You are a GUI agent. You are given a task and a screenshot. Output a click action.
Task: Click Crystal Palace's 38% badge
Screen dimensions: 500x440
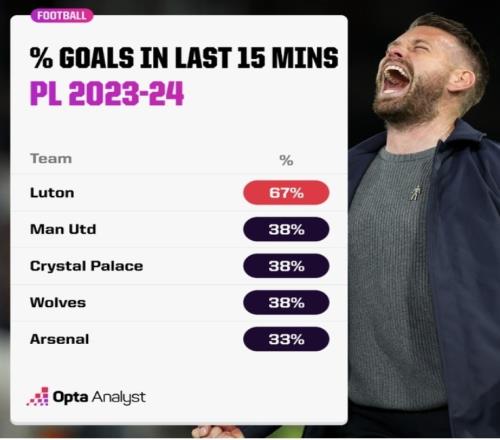point(286,266)
